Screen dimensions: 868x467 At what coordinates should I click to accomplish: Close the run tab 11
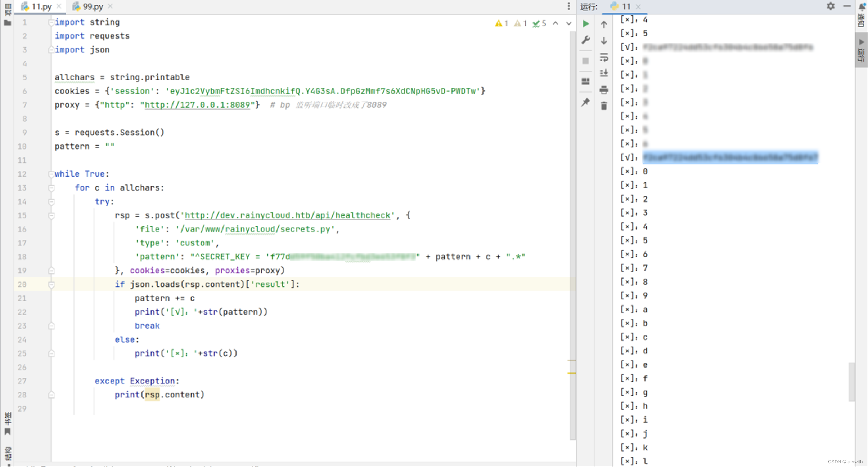click(638, 6)
